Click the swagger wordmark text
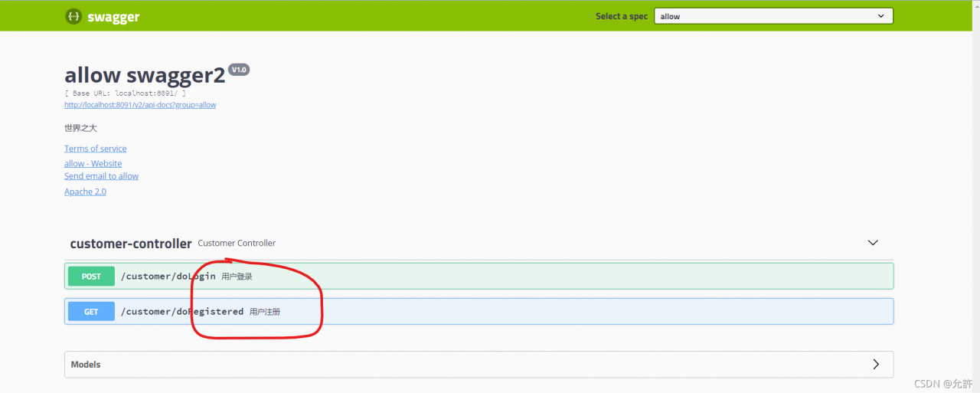The width and height of the screenshot is (980, 393). click(x=113, y=16)
